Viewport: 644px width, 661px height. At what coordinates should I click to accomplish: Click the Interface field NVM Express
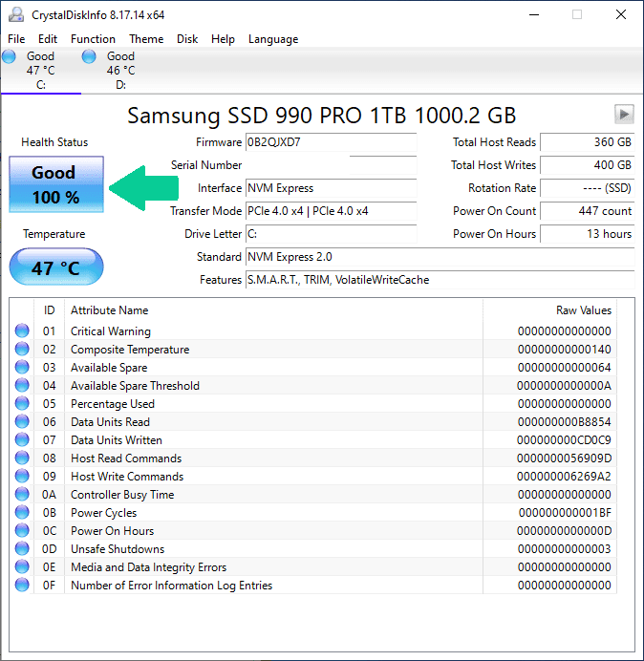pyautogui.click(x=331, y=188)
